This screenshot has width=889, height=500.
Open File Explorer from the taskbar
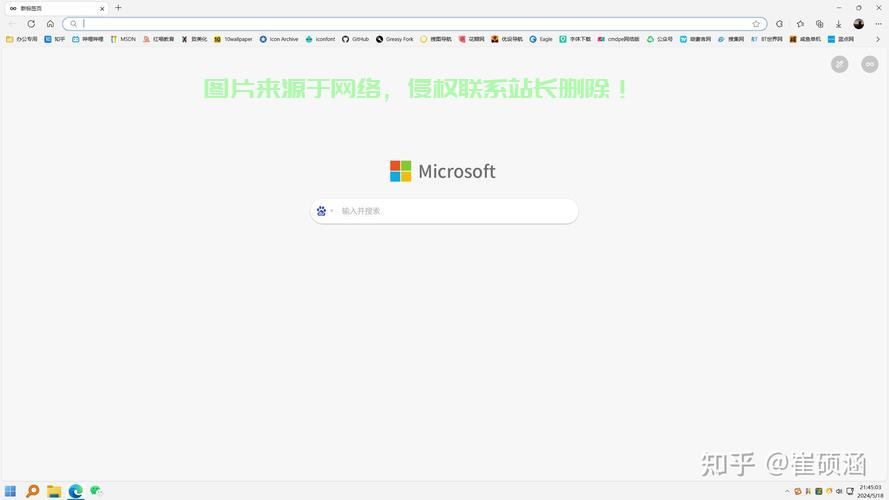click(54, 491)
